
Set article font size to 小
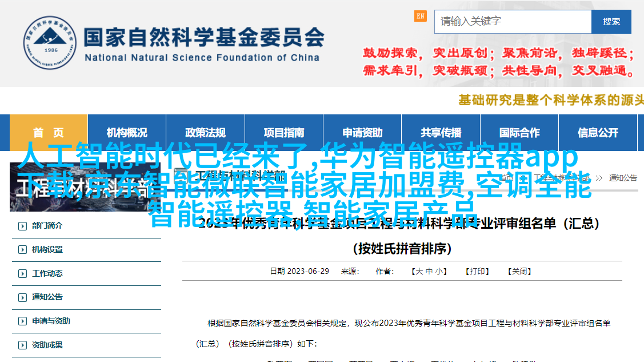click(x=439, y=271)
